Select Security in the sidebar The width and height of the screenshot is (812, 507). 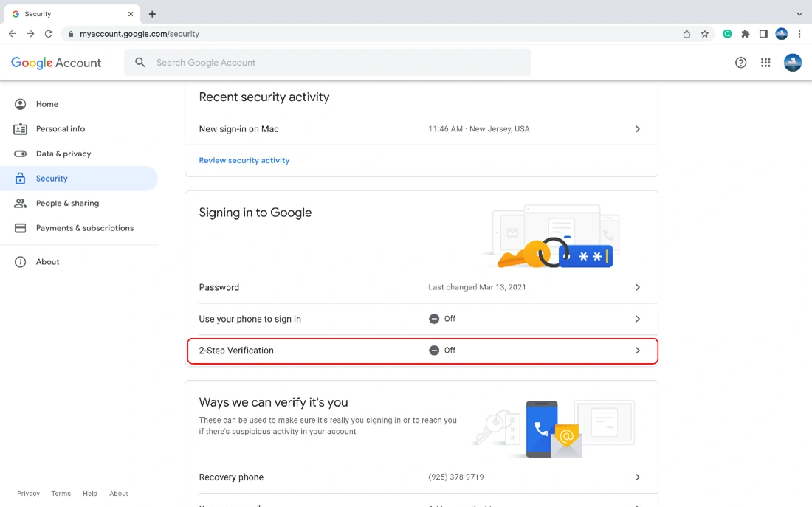point(79,179)
